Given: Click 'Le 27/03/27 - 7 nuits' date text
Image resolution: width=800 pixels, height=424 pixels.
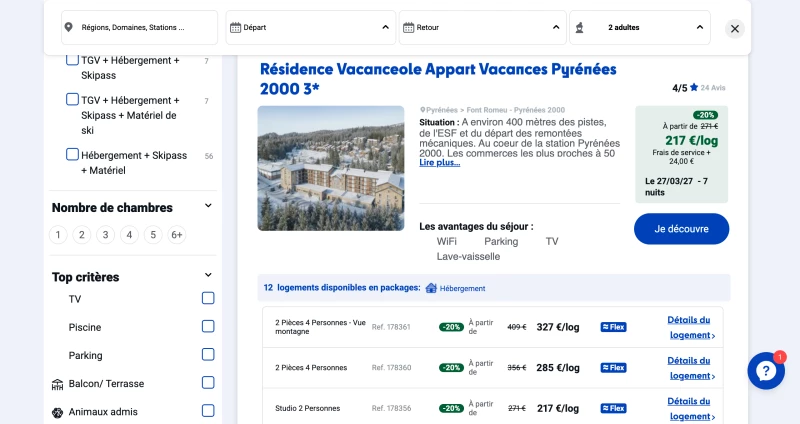Looking at the screenshot, I should point(676,187).
